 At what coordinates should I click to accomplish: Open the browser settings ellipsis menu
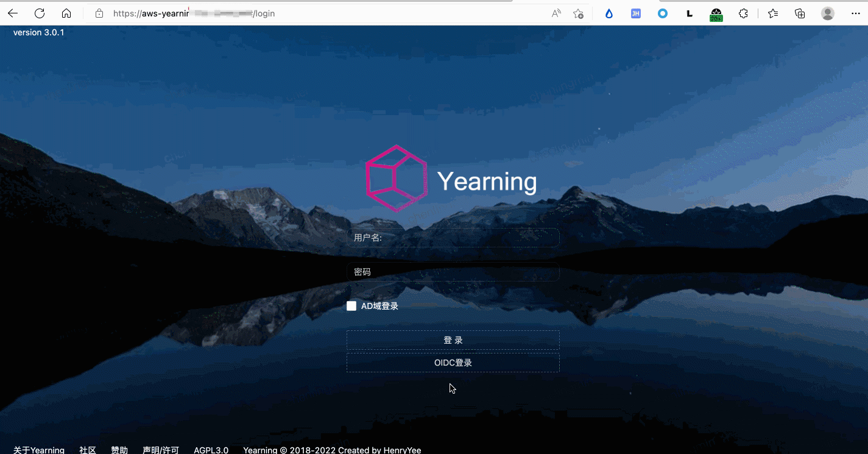(x=855, y=13)
